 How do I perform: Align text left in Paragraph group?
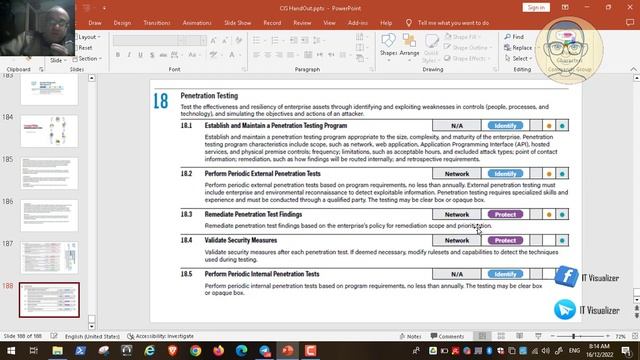click(x=256, y=55)
